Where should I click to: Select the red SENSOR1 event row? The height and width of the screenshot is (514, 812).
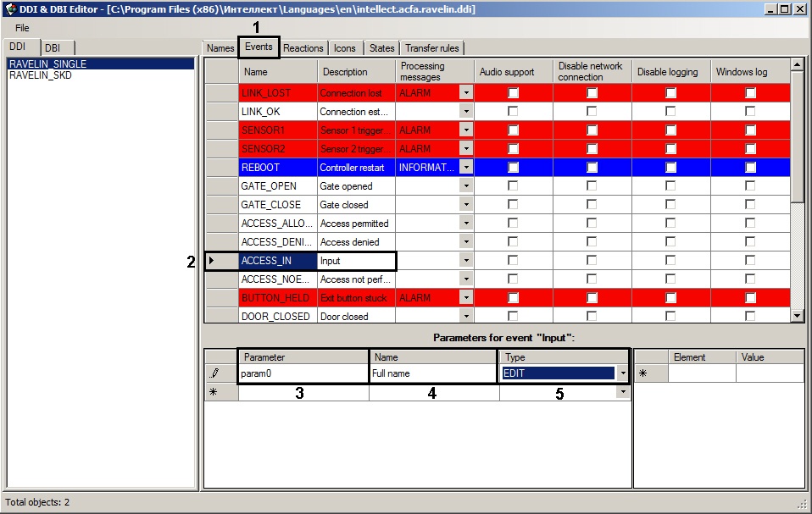tap(264, 130)
